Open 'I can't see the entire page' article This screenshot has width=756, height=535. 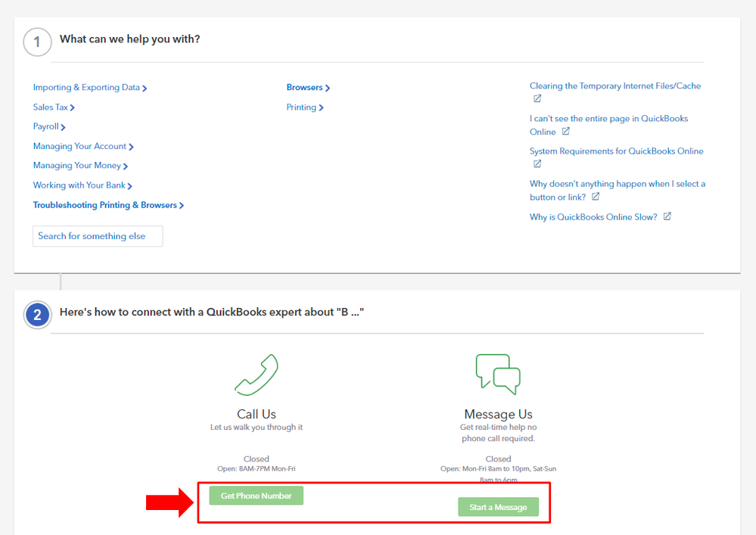(608, 119)
